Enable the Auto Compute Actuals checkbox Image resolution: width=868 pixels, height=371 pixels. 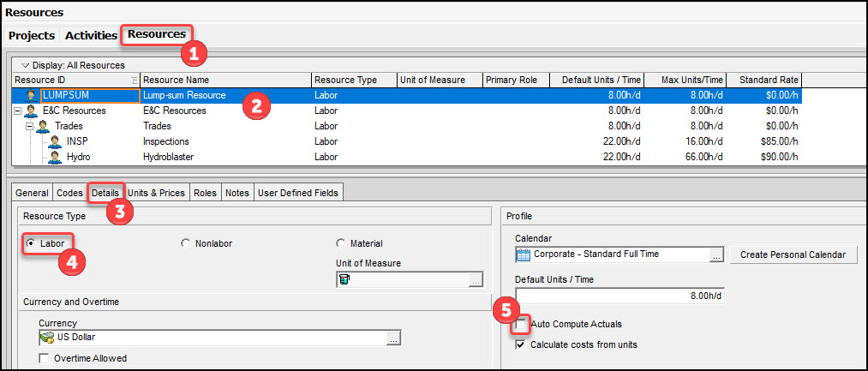[520, 325]
